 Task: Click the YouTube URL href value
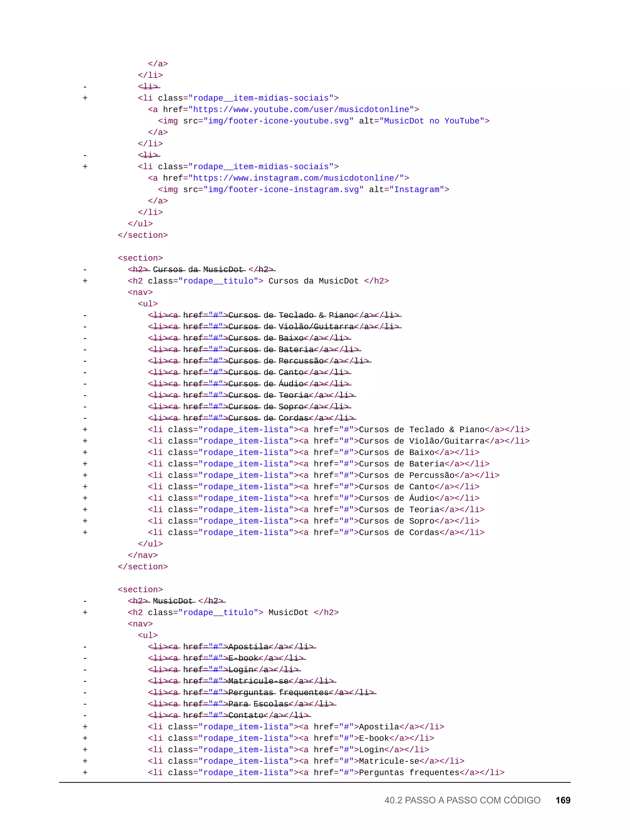click(301, 109)
